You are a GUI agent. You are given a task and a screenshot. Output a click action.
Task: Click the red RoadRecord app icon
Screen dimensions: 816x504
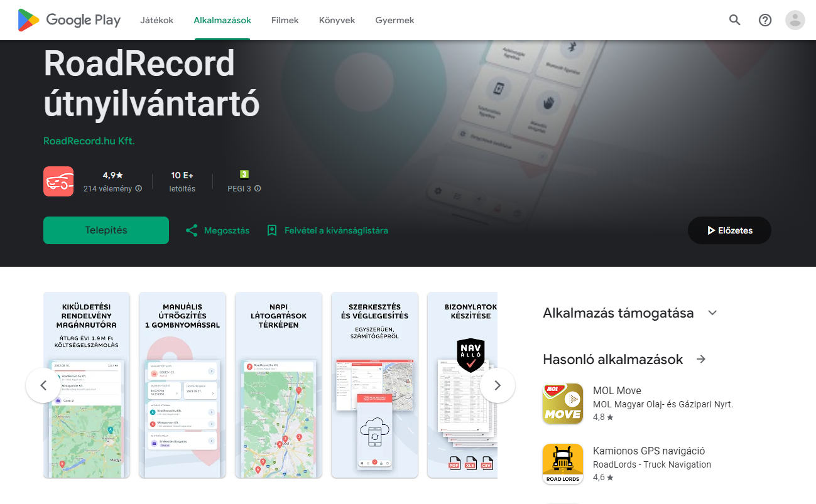tap(58, 181)
